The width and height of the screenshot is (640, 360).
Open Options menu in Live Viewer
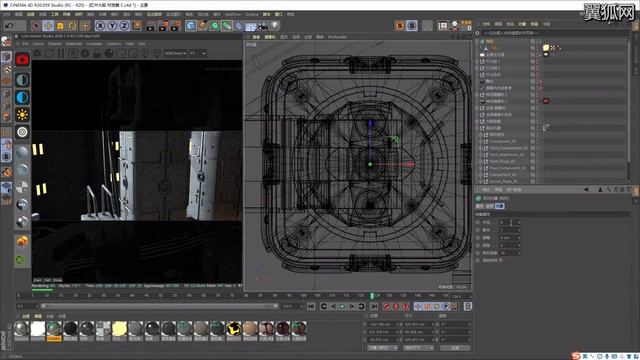click(x=114, y=44)
